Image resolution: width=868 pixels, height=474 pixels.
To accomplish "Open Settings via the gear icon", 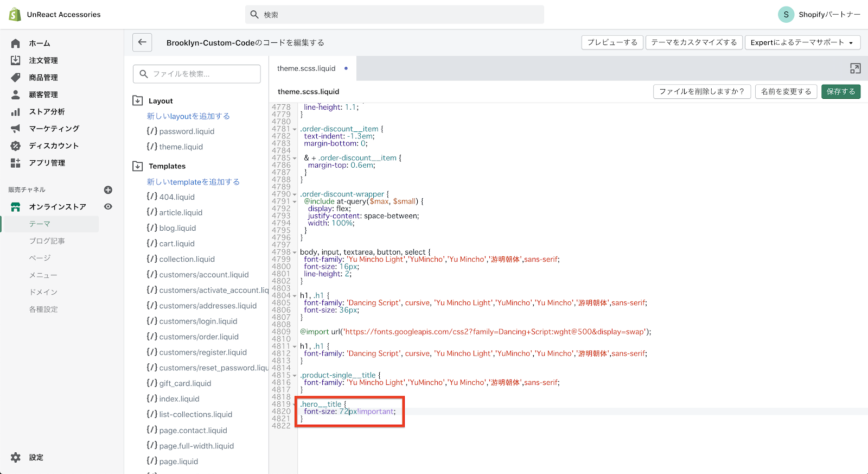I will coord(16,457).
